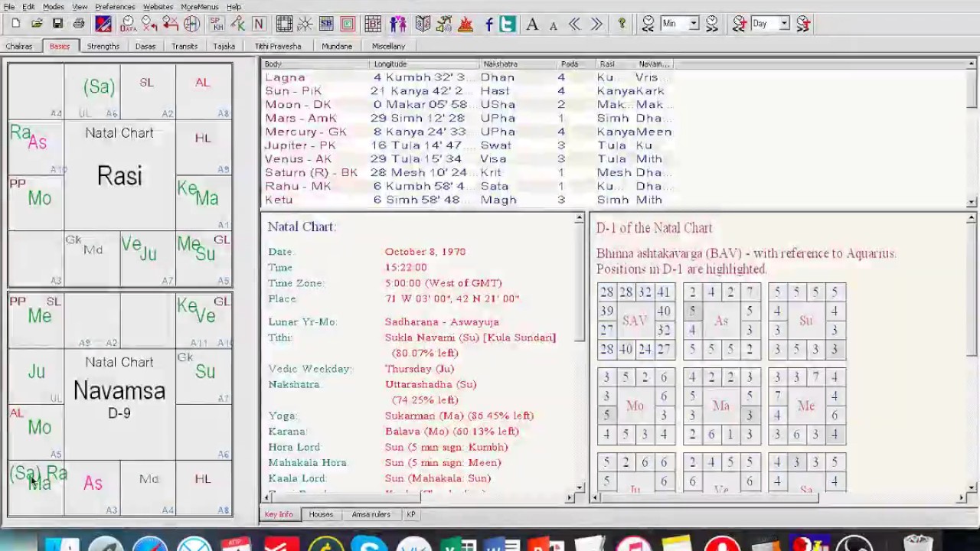Image resolution: width=980 pixels, height=551 pixels.
Task: Select the Saturn (R) - BK row
Action: (x=468, y=172)
